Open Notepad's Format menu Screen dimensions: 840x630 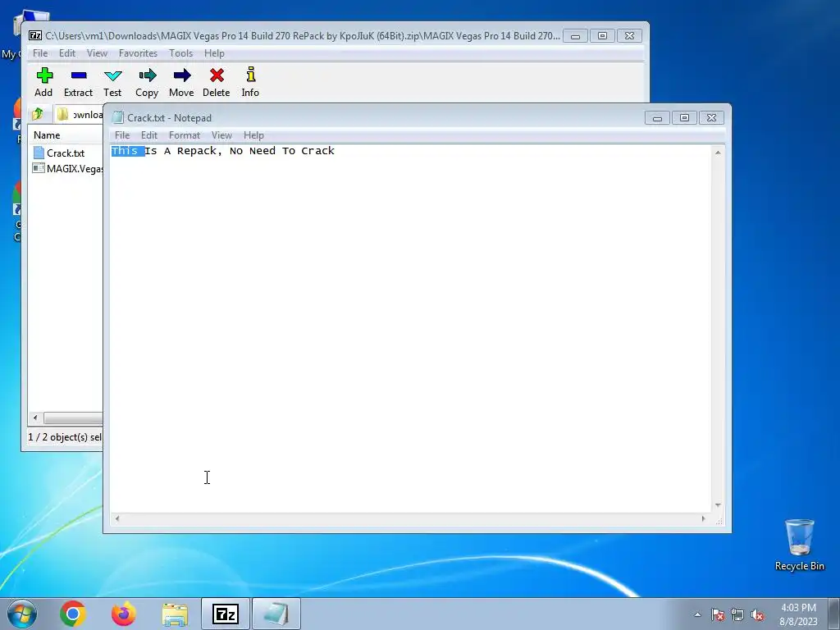click(x=185, y=135)
